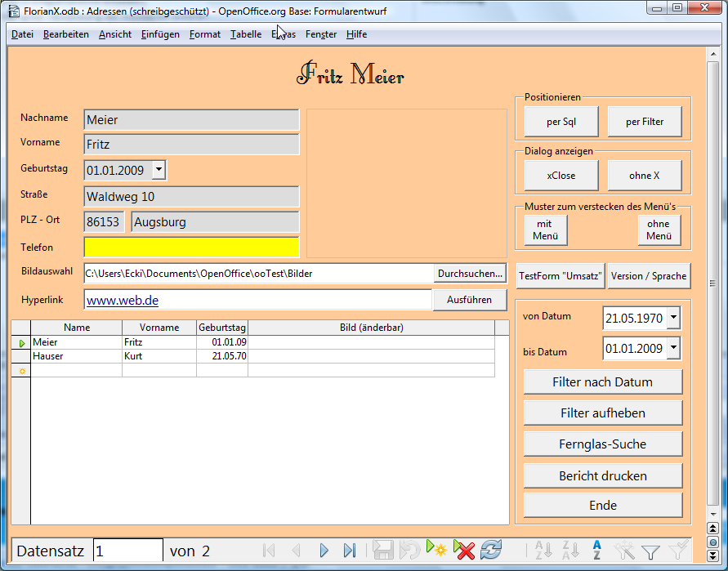Click the previous page double-arrow below scrollbar
Screen dimensions: 728x571
pos(712,529)
